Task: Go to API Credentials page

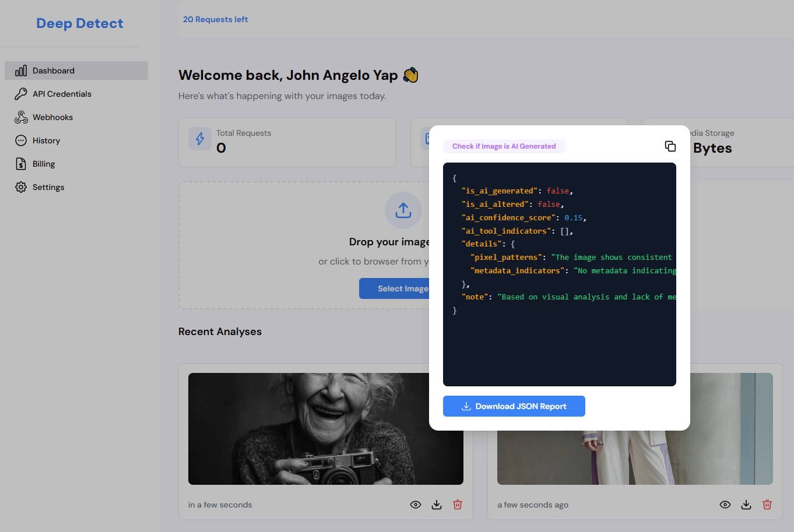Action: pyautogui.click(x=62, y=94)
